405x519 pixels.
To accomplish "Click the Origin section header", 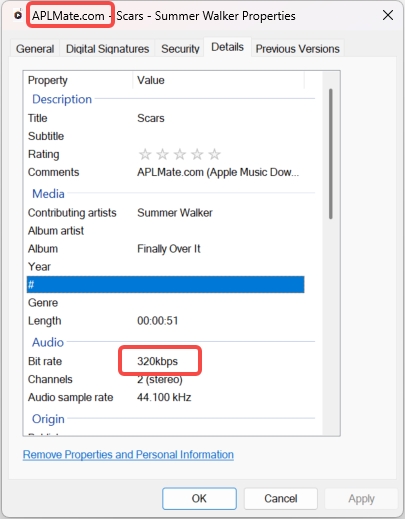I will coord(48,419).
